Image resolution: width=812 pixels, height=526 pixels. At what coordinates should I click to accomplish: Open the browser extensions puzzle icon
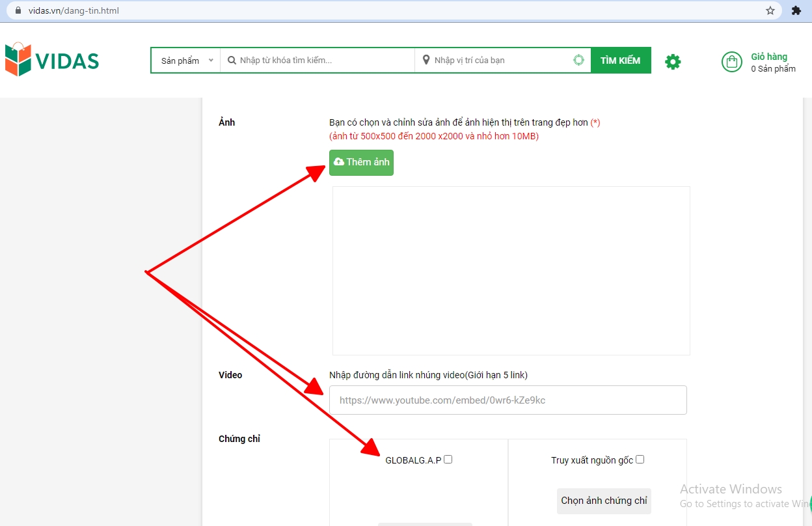pyautogui.click(x=796, y=10)
